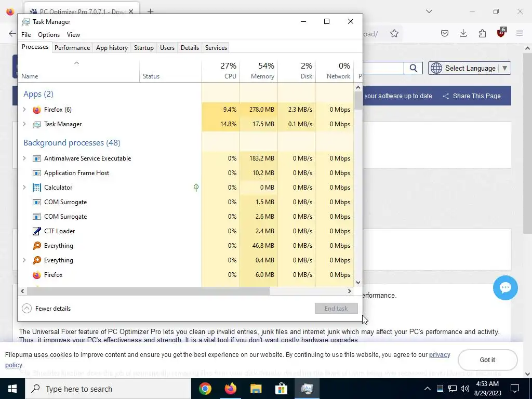The width and height of the screenshot is (532, 399).
Task: Click the Firefox background process icon
Action: coord(37,275)
